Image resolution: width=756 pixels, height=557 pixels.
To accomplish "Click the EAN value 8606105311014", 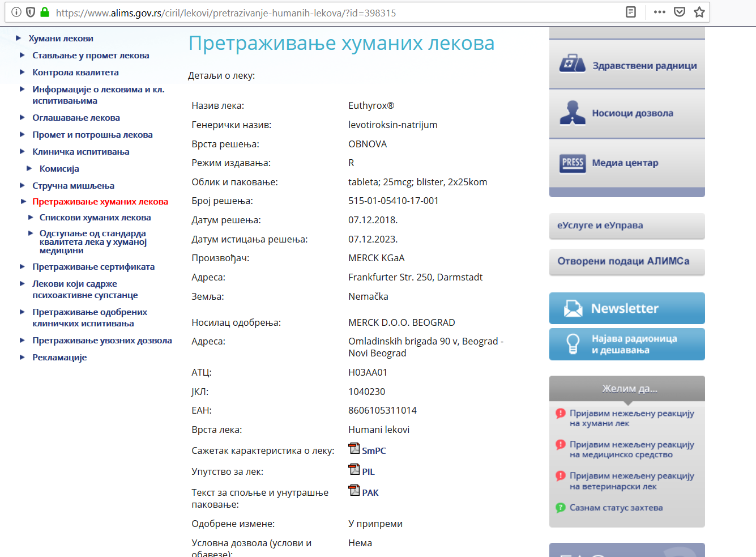I will [x=382, y=410].
